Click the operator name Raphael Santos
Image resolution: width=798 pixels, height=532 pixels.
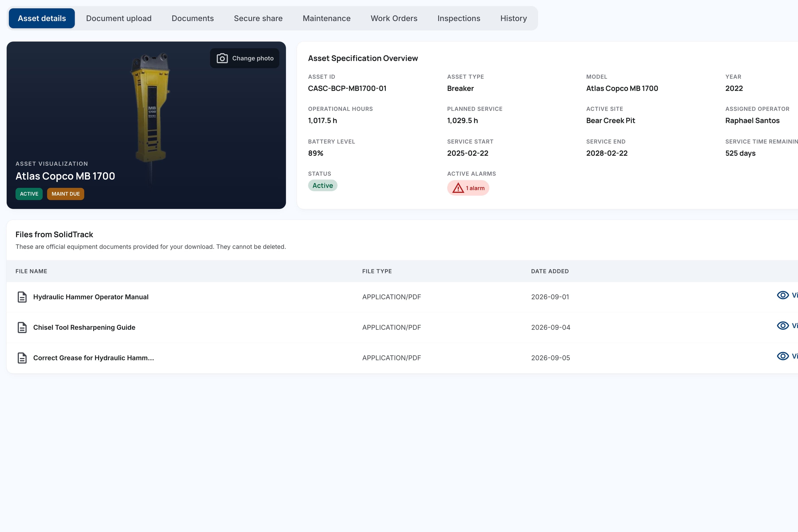[x=752, y=121]
